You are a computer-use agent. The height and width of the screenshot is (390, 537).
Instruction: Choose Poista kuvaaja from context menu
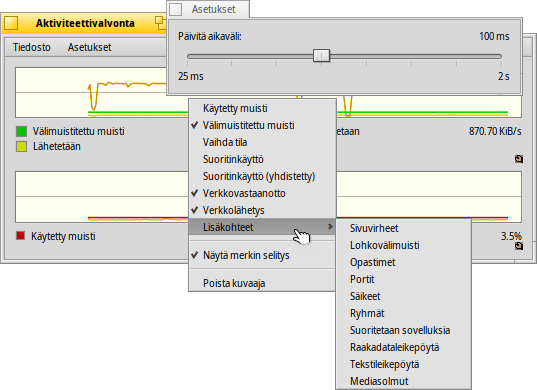click(x=262, y=284)
